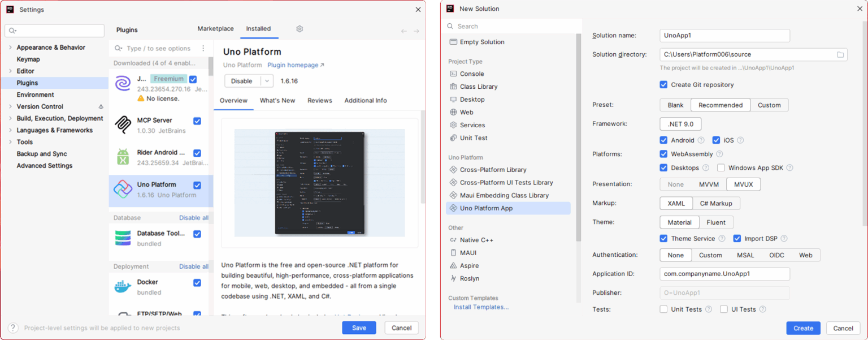Click the help question mark in Settings footer
The height and width of the screenshot is (340, 868).
[13, 328]
